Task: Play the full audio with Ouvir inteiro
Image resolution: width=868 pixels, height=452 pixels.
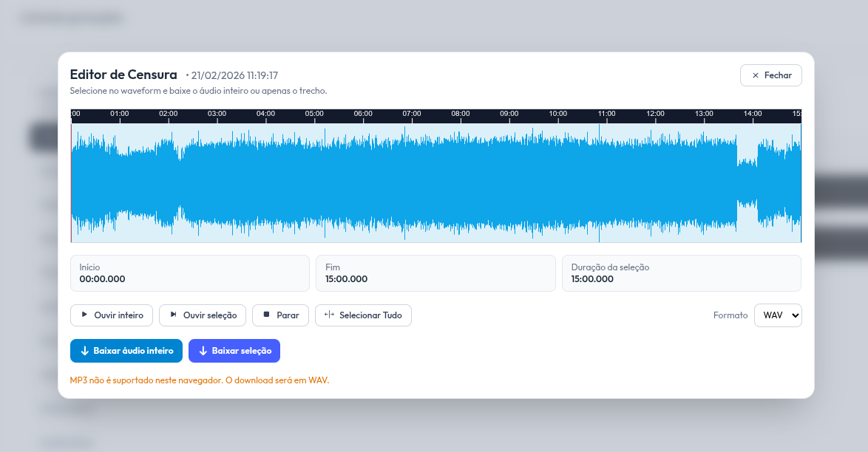Action: tap(112, 315)
